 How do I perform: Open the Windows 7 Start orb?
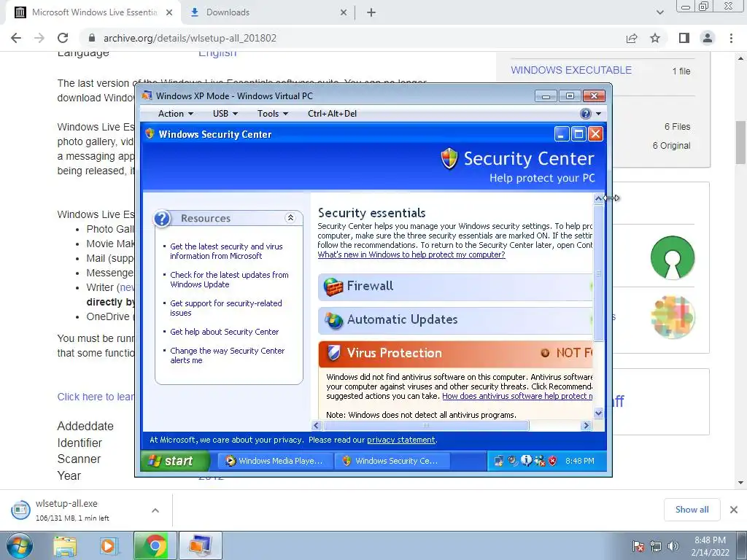tap(19, 545)
